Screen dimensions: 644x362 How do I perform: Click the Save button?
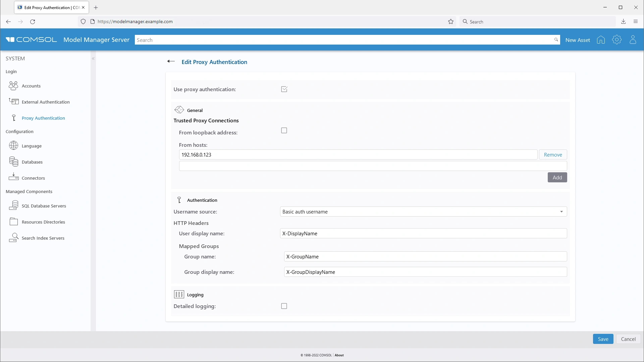[x=603, y=339]
